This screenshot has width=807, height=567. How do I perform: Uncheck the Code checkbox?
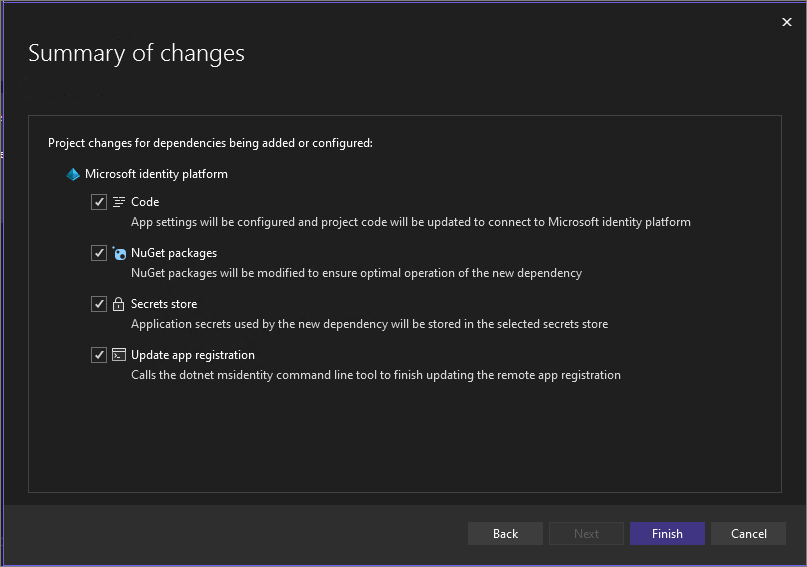point(99,202)
